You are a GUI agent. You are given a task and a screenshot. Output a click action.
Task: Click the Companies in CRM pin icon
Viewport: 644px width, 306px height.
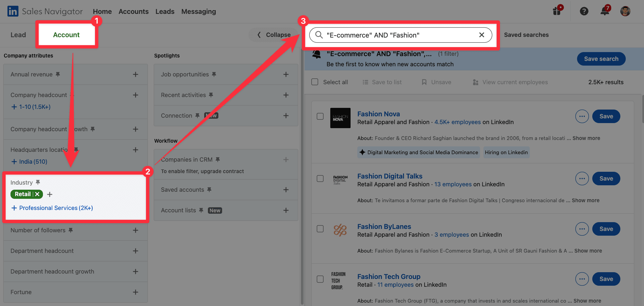[218, 159]
